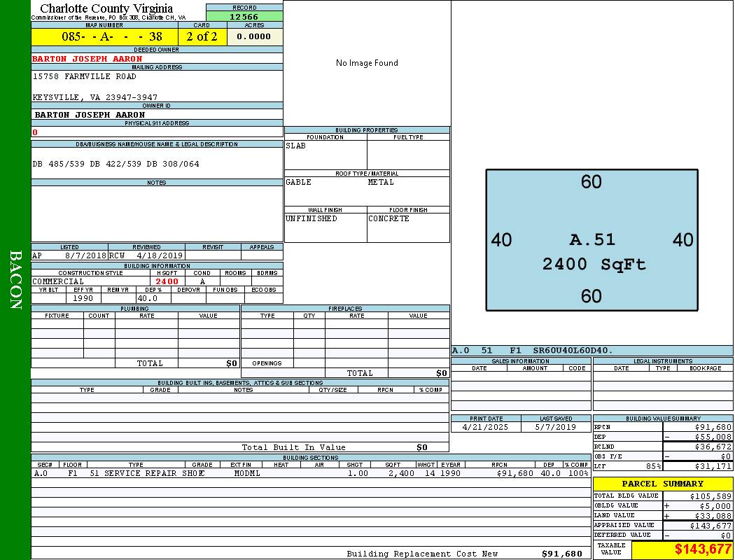Screen dimensions: 735x560
Task: Click the GABLE roof type value
Action: click(325, 189)
